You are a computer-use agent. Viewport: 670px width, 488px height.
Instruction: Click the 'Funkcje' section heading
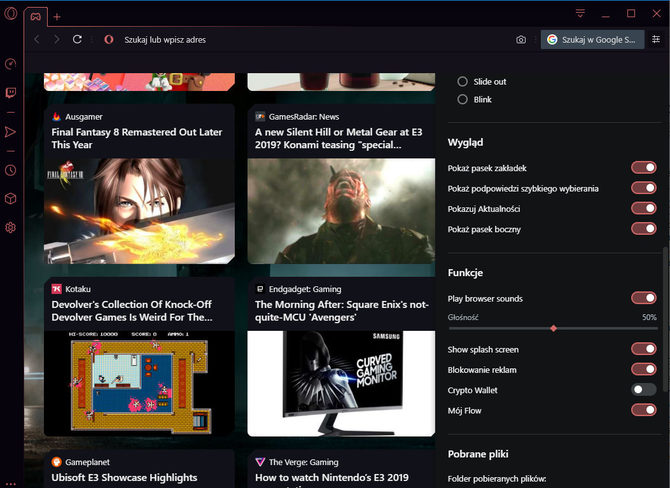465,273
